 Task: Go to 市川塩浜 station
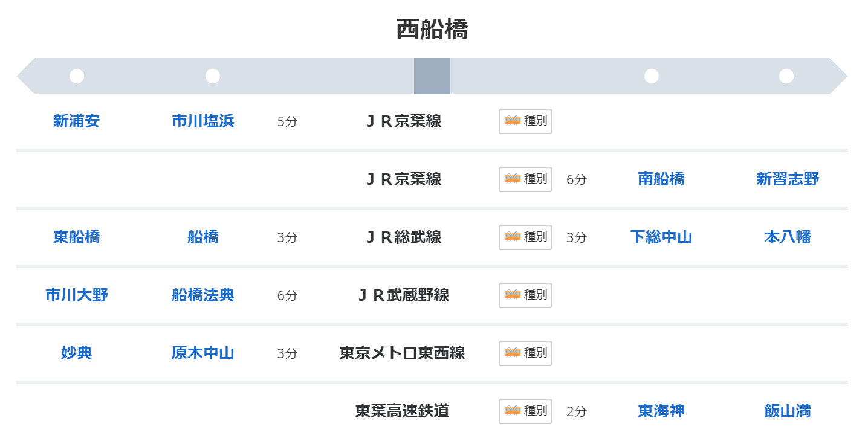click(x=203, y=121)
